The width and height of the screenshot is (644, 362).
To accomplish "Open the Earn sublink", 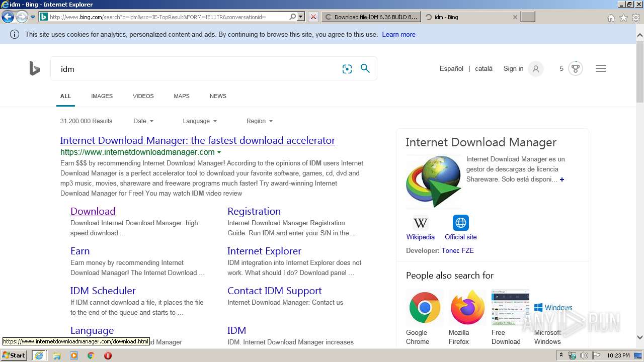I will pos(80,251).
